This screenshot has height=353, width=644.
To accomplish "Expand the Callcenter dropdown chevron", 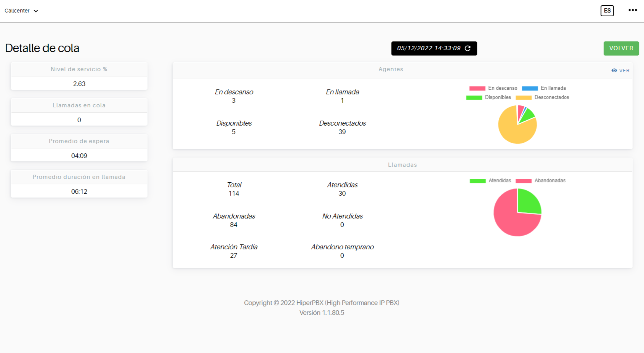I will 36,11.
